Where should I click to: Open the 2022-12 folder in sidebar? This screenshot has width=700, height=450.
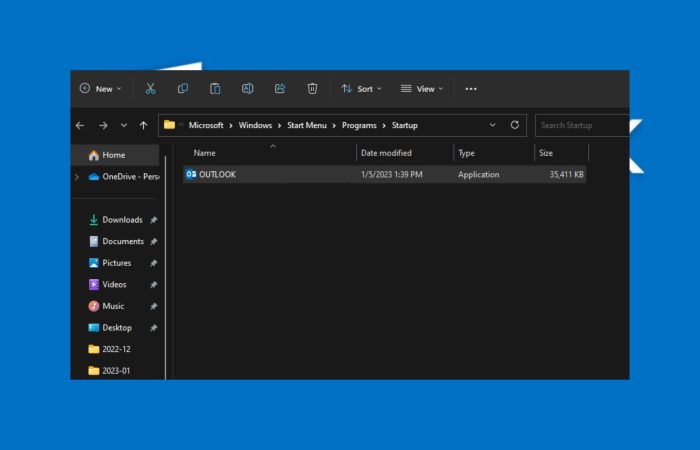[x=116, y=349]
